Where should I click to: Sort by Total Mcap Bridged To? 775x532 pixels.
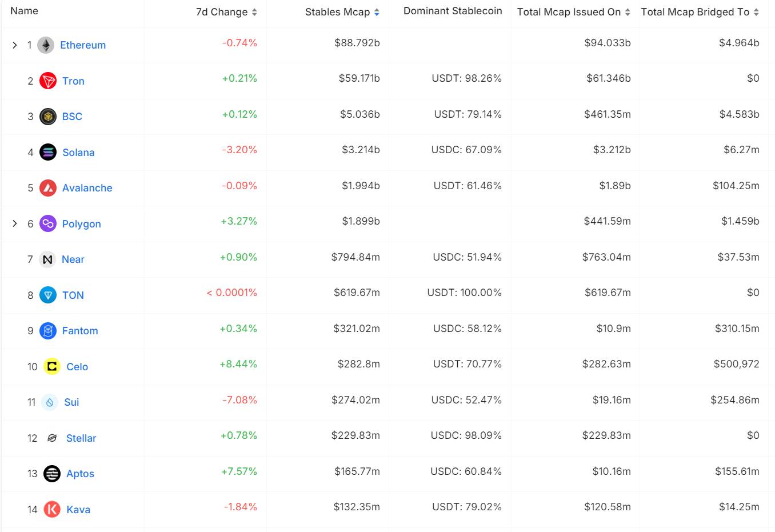(x=700, y=12)
